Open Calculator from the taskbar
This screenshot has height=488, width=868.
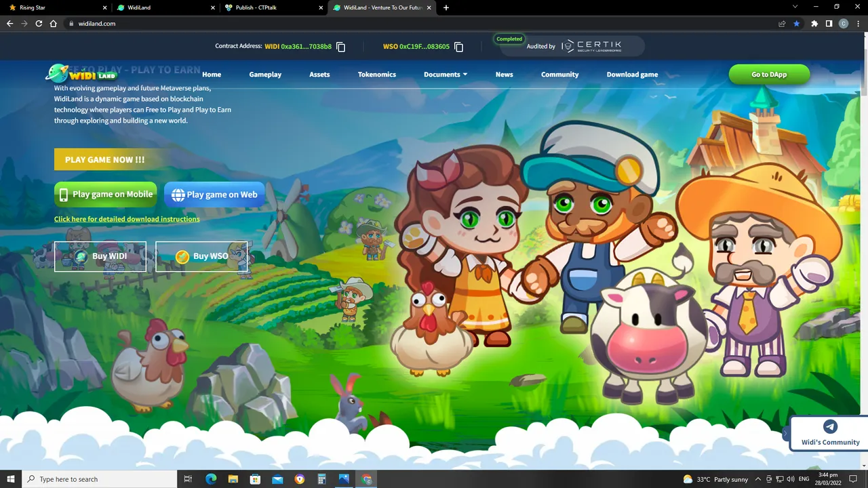[322, 479]
